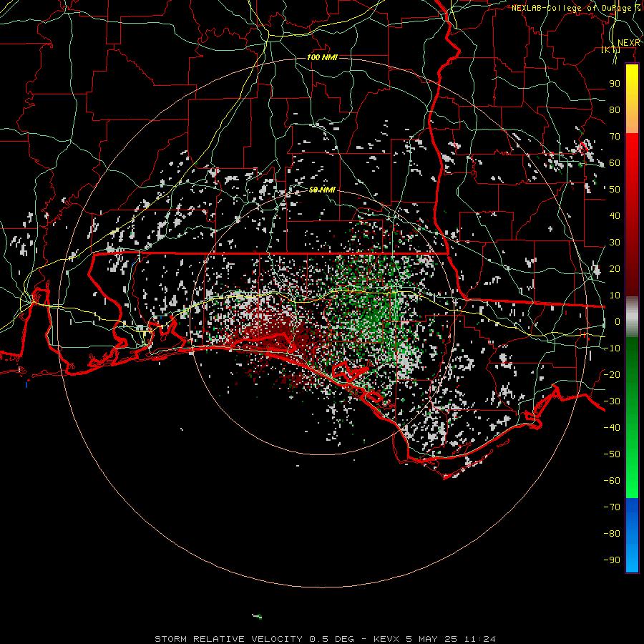The width and height of the screenshot is (644, 644).
Task: Click the "KEVX" station identifier in the caption
Action: pyautogui.click(x=386, y=639)
